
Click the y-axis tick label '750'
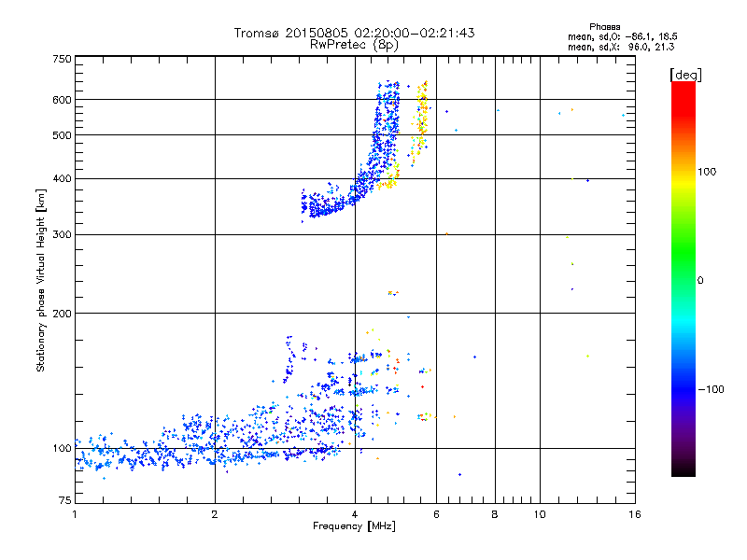click(x=62, y=59)
